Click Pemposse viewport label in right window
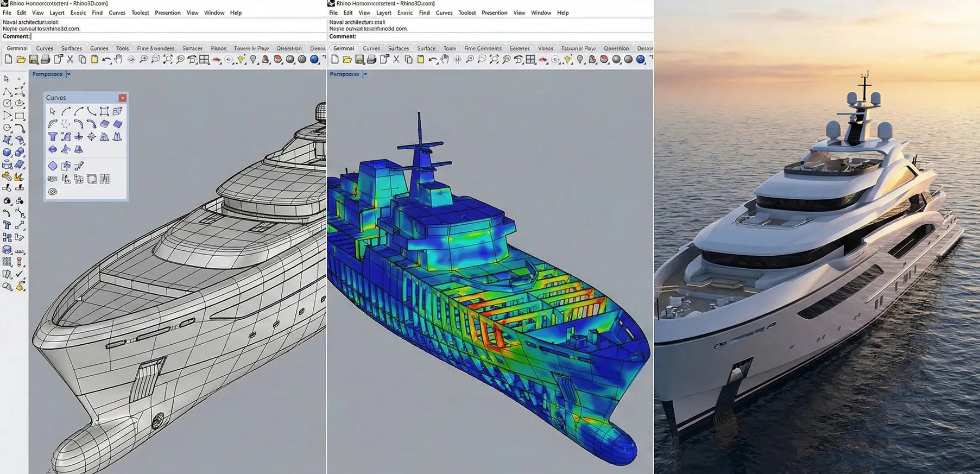 [344, 74]
